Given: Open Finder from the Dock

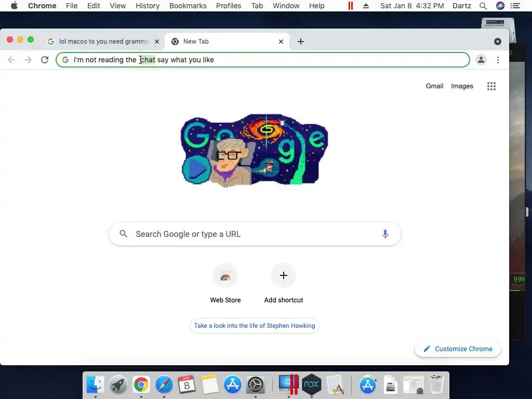Looking at the screenshot, I should point(96,385).
